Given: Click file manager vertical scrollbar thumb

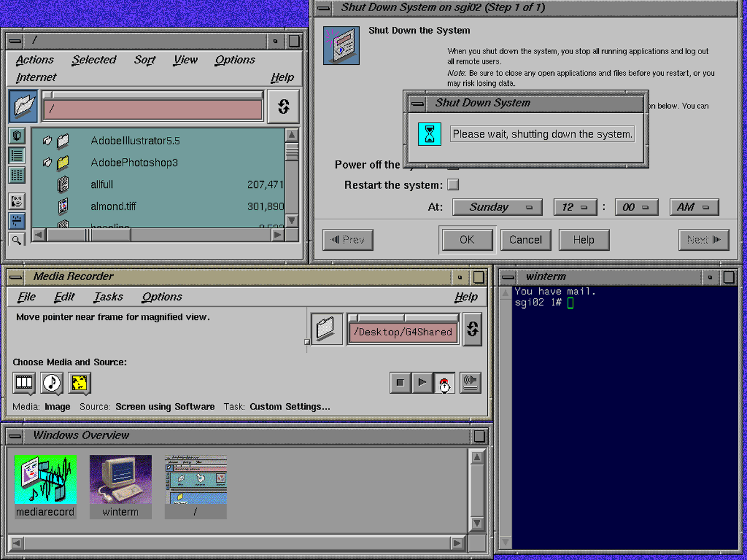Looking at the screenshot, I should pos(291,152).
